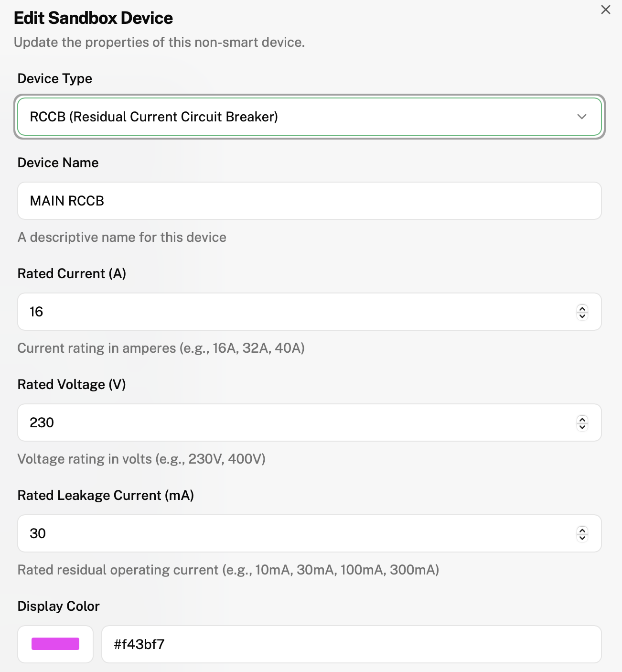This screenshot has height=672, width=622.
Task: Close the Edit Sandbox Device dialog
Action: pyautogui.click(x=605, y=10)
